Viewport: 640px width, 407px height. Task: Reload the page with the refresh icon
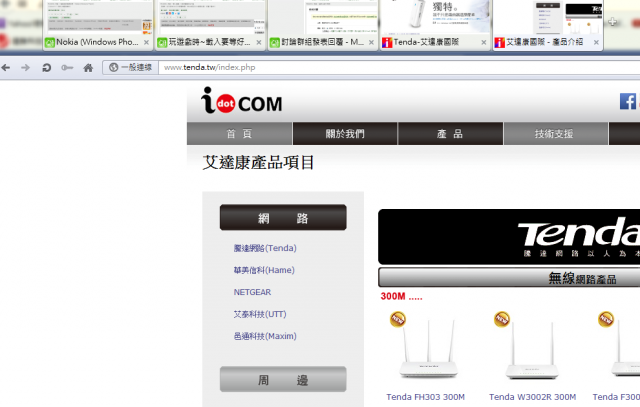(x=47, y=67)
